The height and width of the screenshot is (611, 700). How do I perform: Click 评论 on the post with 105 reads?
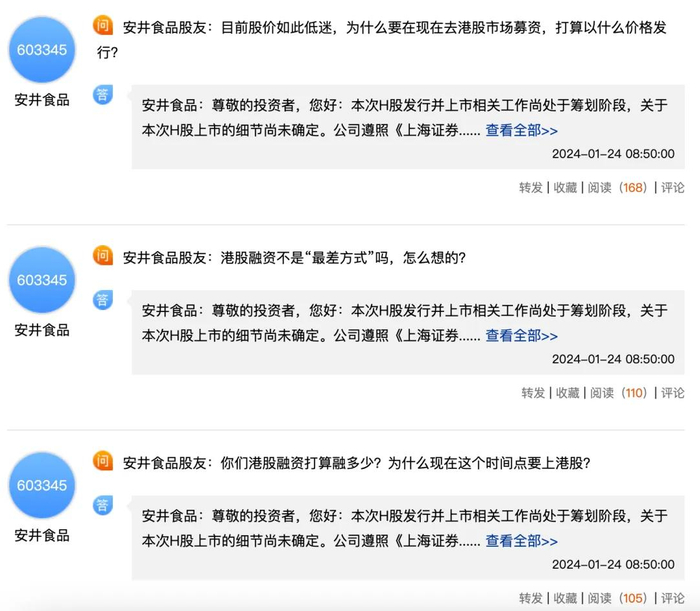click(672, 598)
